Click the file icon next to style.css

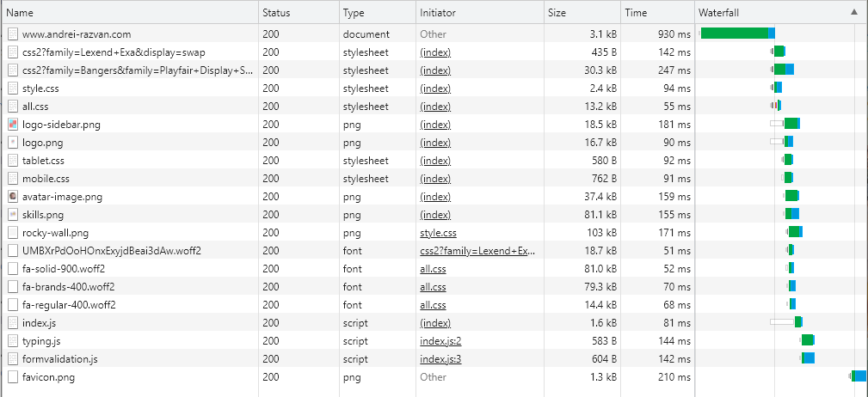tap(12, 89)
